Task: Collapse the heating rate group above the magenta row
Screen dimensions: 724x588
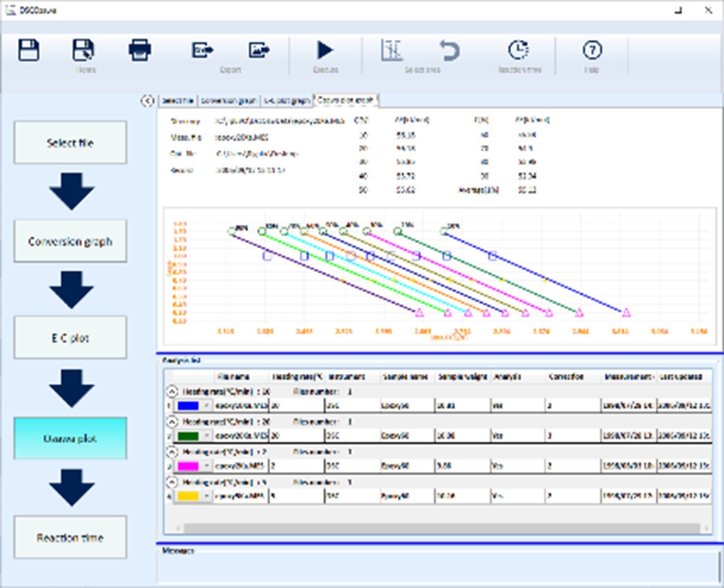Action: point(172,452)
